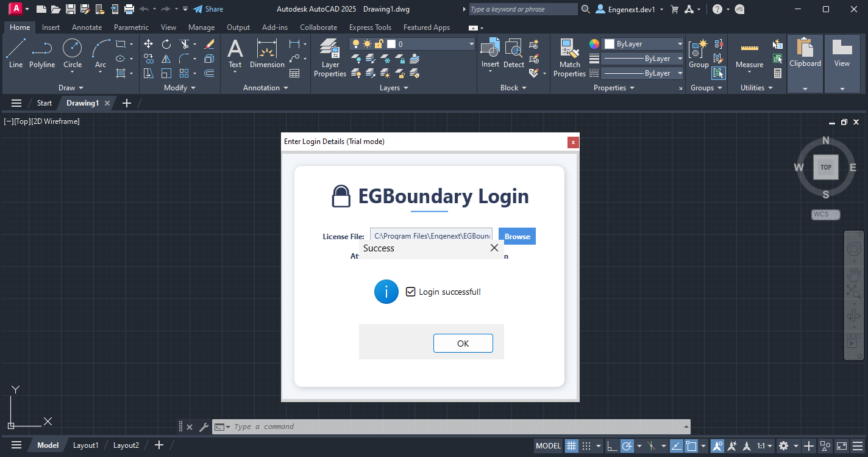
Task: Click the Move tool in Modify panel
Action: pyautogui.click(x=149, y=44)
